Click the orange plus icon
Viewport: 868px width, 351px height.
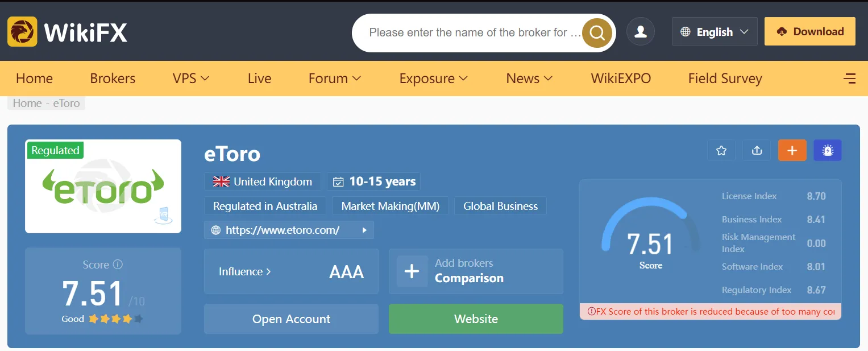coord(792,150)
